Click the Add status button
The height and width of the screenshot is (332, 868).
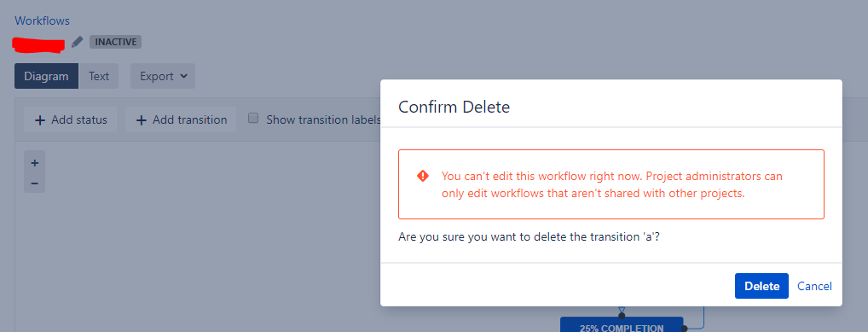point(70,119)
